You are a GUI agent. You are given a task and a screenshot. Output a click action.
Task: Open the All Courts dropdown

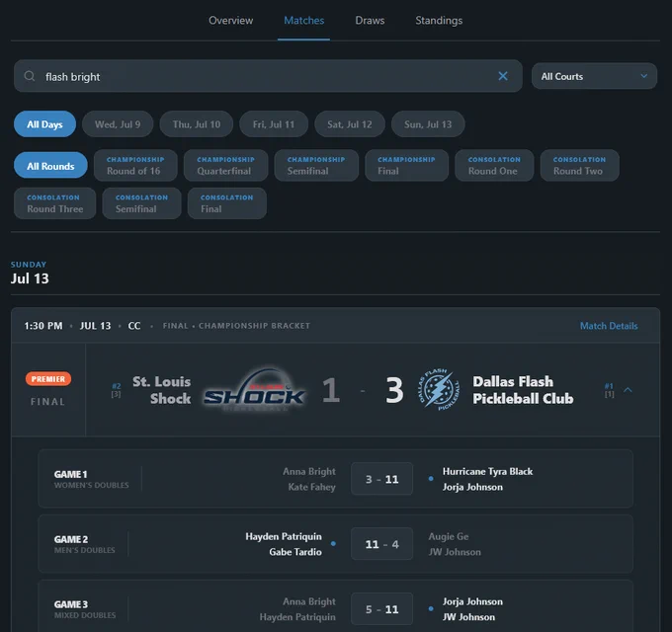coord(594,76)
